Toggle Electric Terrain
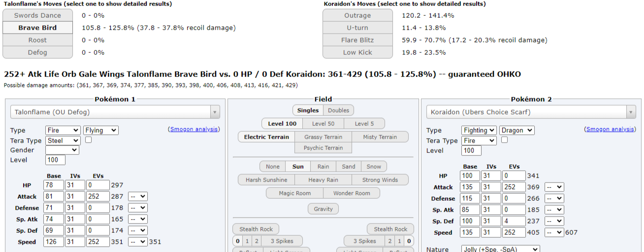Viewport: 644px width, 252px height. point(266,137)
